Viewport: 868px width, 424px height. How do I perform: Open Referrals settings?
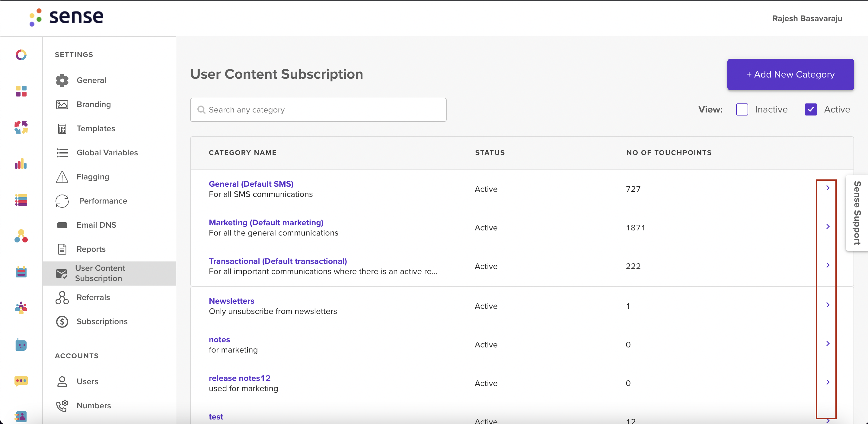[x=109, y=298]
